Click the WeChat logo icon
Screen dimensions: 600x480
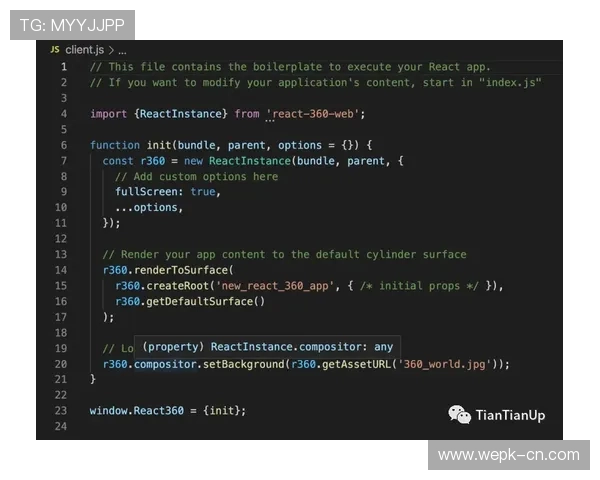(x=459, y=415)
